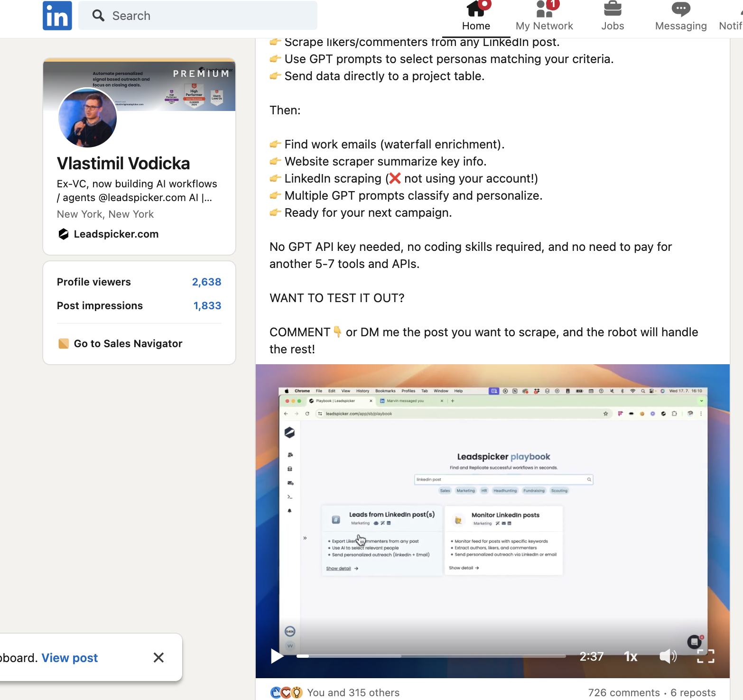Open the Leadspicker.com company link
The height and width of the screenshot is (700, 743).
click(x=116, y=234)
